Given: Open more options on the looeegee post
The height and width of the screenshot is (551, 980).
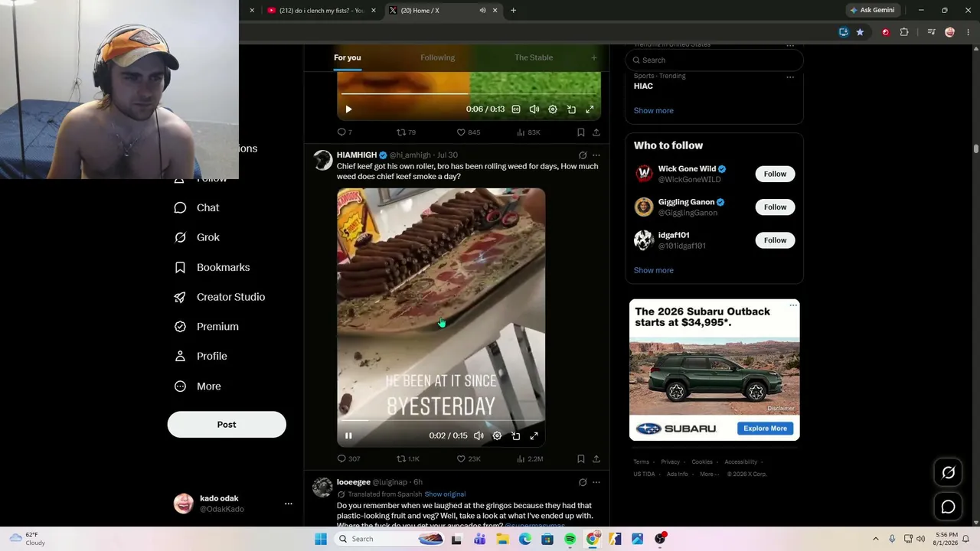Looking at the screenshot, I should click(x=596, y=482).
